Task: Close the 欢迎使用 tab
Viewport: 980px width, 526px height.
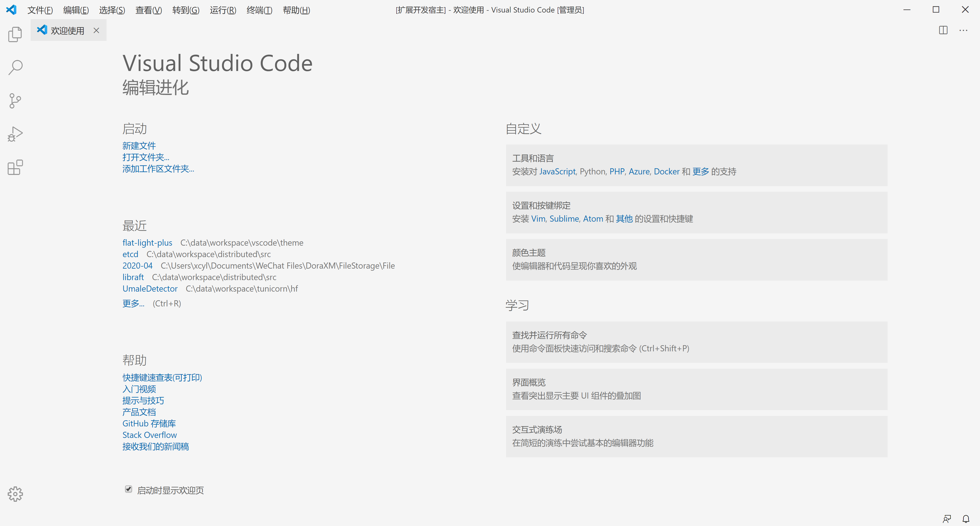Action: (96, 30)
